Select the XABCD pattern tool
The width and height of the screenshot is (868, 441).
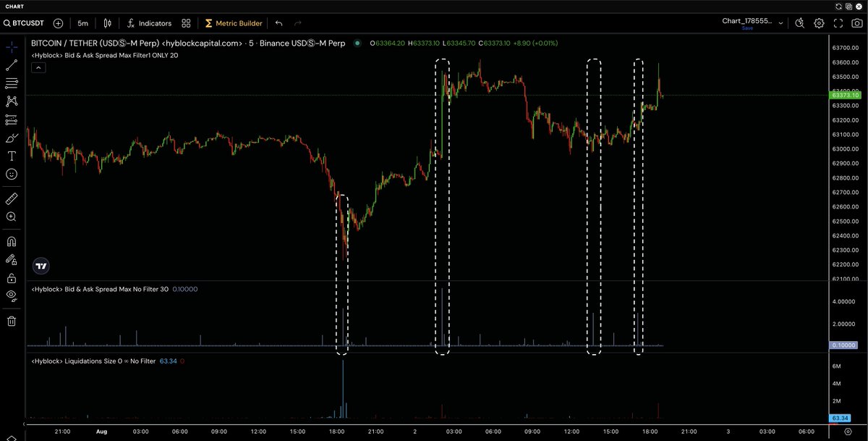(x=12, y=102)
